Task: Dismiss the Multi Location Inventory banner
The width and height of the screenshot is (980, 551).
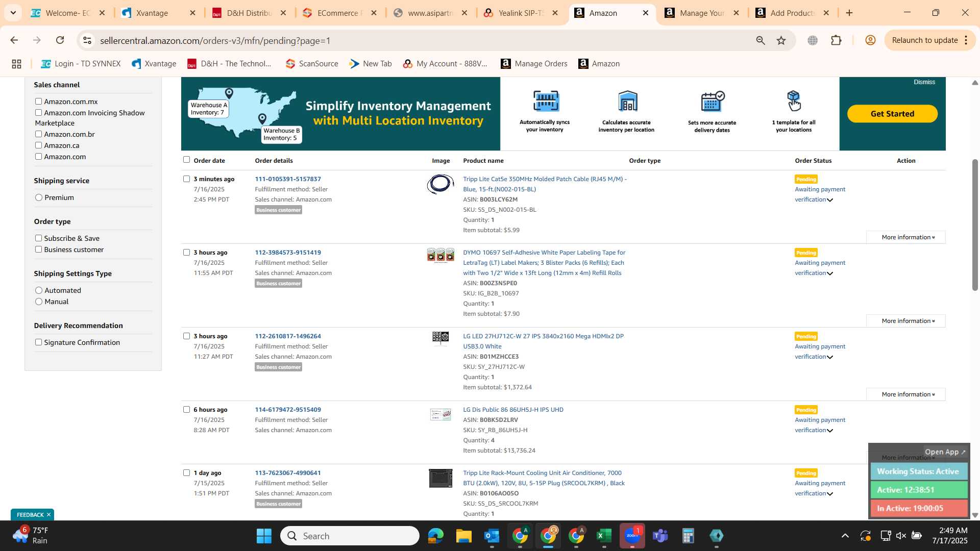Action: click(x=924, y=82)
